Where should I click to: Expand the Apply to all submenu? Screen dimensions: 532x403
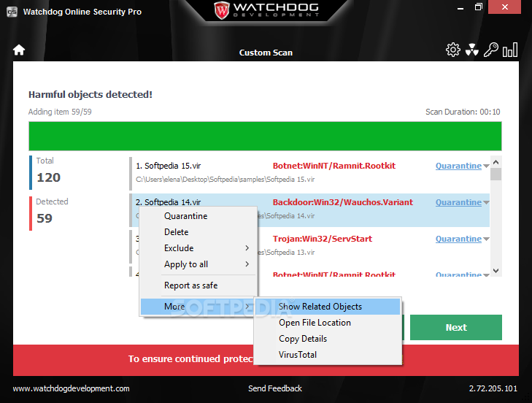click(x=198, y=264)
